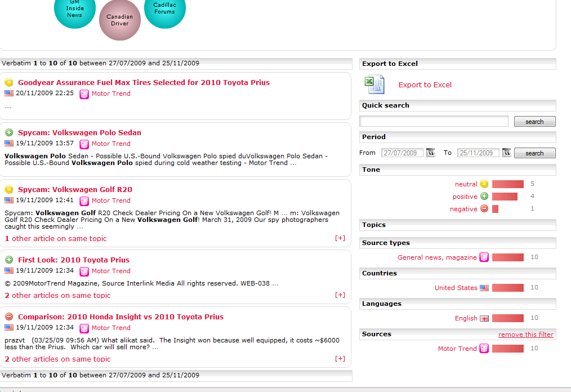Image resolution: width=571 pixels, height=392 pixels.
Task: Click US flag on Volkswagen Polo Sedan article
Action: tap(9, 144)
